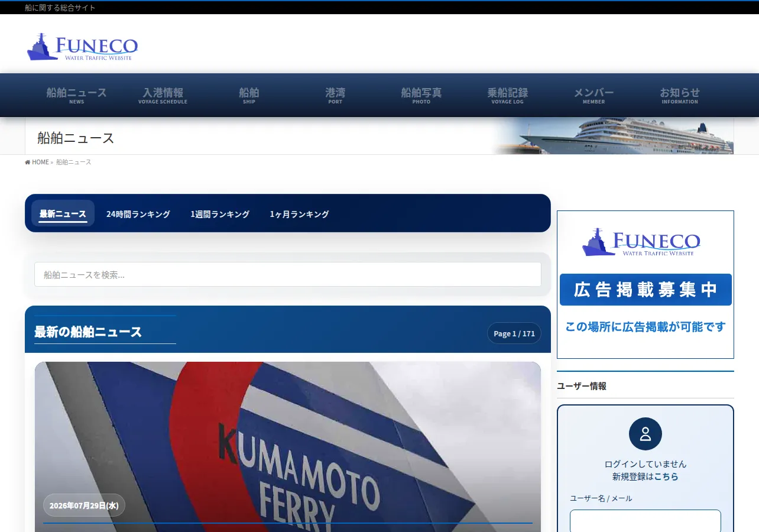Click the ログインしていません status text
This screenshot has width=759, height=532.
click(646, 464)
